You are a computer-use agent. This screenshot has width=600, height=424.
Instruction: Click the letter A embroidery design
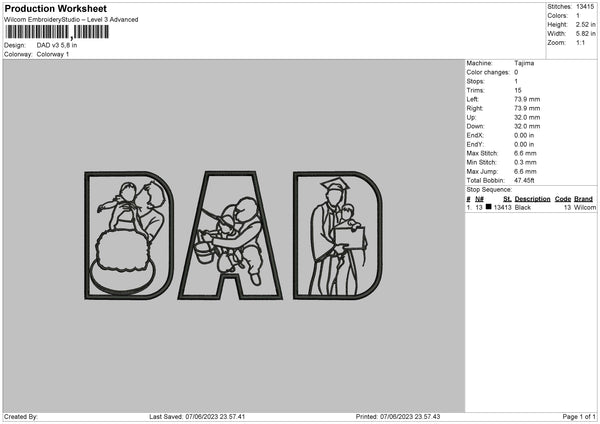[x=230, y=235]
